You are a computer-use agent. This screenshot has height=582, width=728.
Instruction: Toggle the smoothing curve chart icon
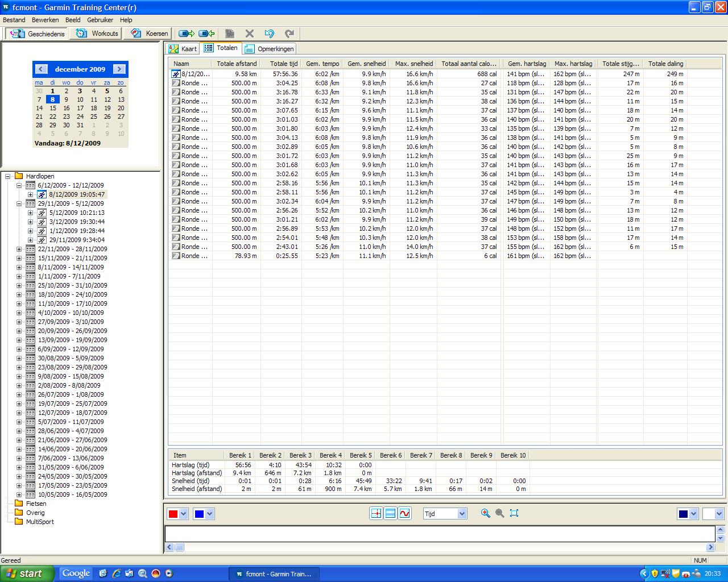click(404, 513)
